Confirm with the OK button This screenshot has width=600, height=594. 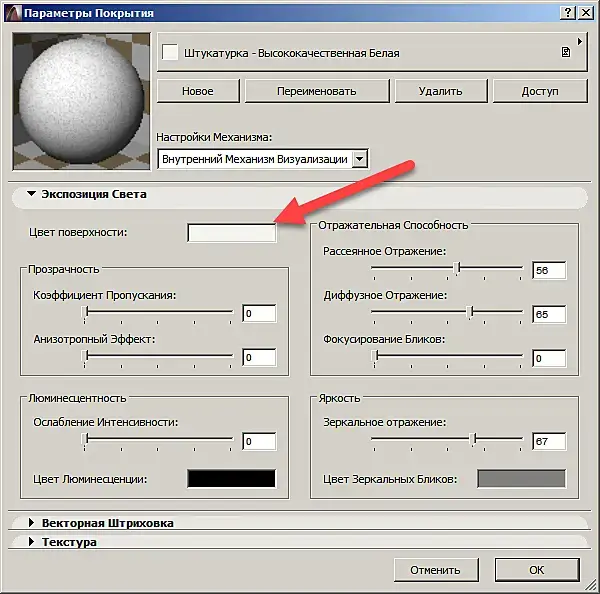tap(537, 570)
